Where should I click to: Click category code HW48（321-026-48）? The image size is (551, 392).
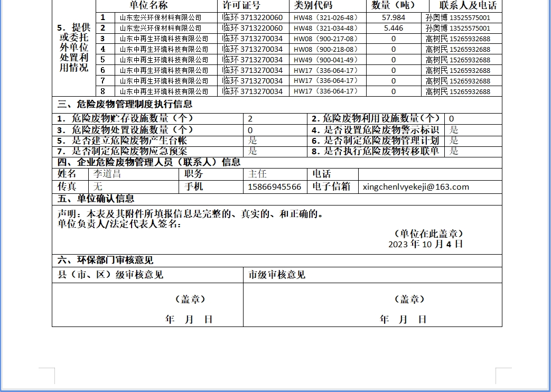tap(326, 17)
